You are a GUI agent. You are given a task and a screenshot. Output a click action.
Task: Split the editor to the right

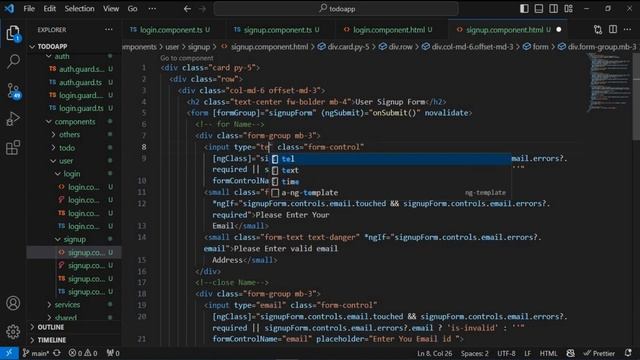[x=613, y=29]
